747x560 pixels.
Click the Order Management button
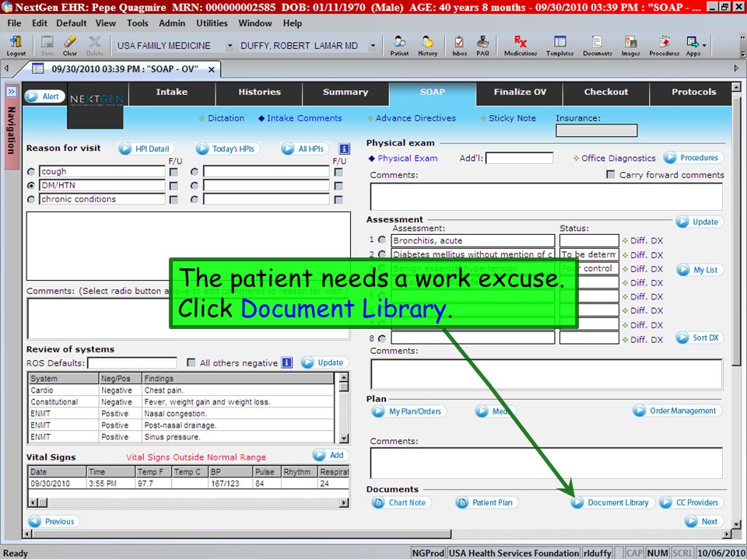[677, 411]
